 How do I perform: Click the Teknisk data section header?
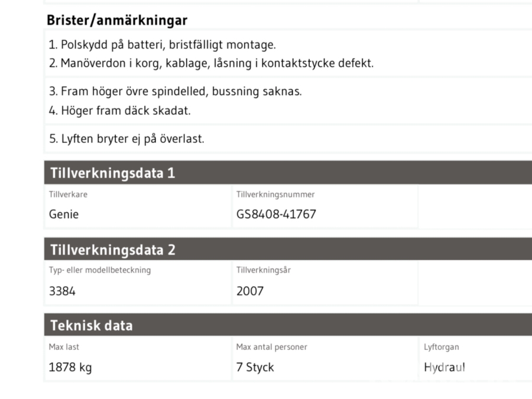point(92,326)
